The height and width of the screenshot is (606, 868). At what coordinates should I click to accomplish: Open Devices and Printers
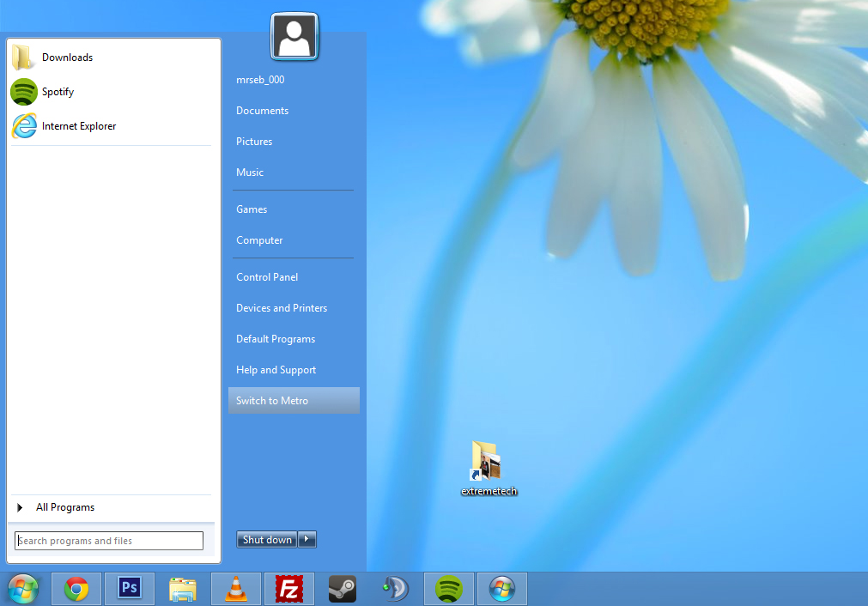point(281,307)
